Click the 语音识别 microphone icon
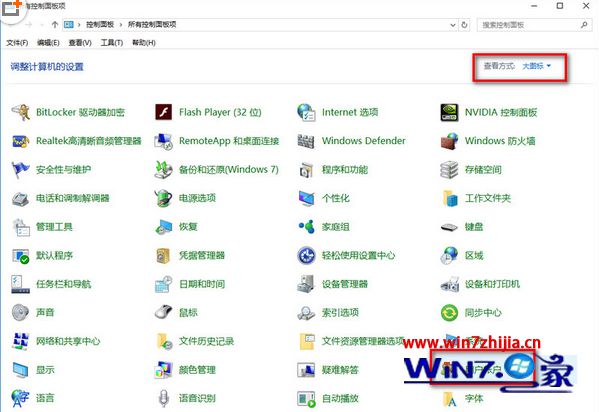Image resolution: width=599 pixels, height=412 pixels. tap(164, 398)
